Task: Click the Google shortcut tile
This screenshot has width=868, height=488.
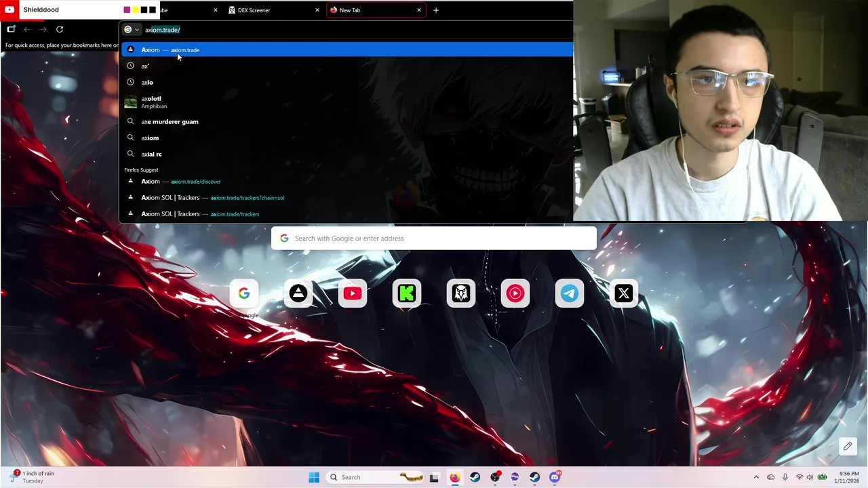Action: [244, 293]
